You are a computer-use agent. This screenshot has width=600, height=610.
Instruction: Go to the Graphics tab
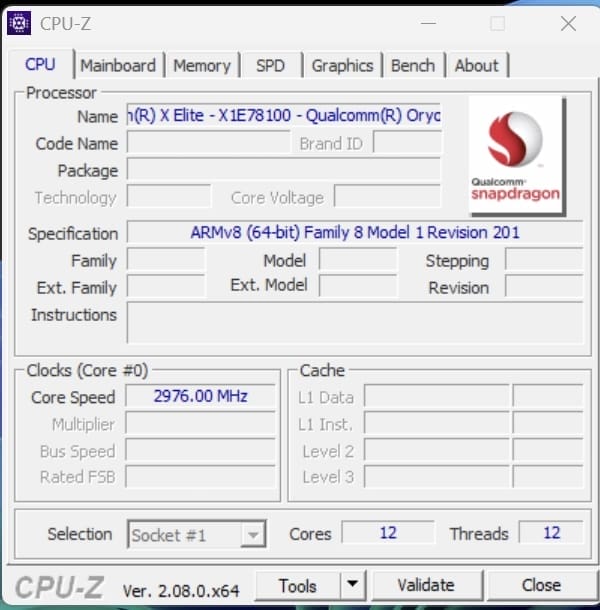pos(342,65)
